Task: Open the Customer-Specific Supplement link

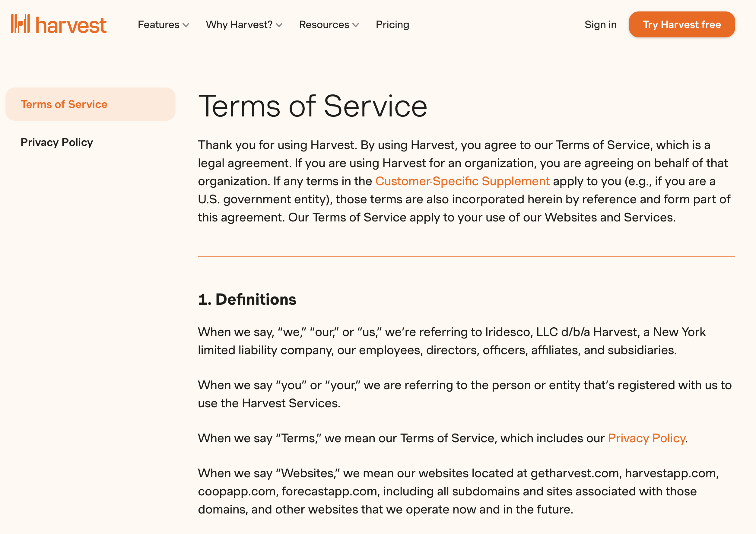Action: click(462, 181)
